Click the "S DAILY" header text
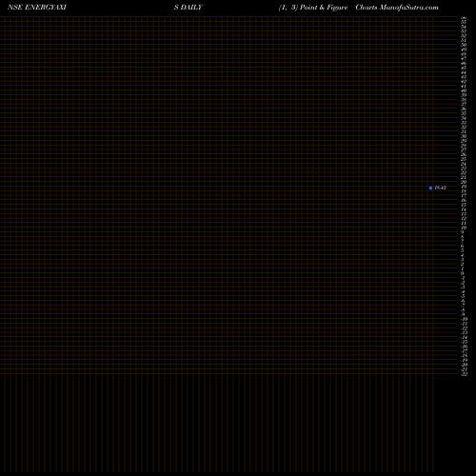Image resolution: width=476 pixels, height=476 pixels. [x=188, y=8]
